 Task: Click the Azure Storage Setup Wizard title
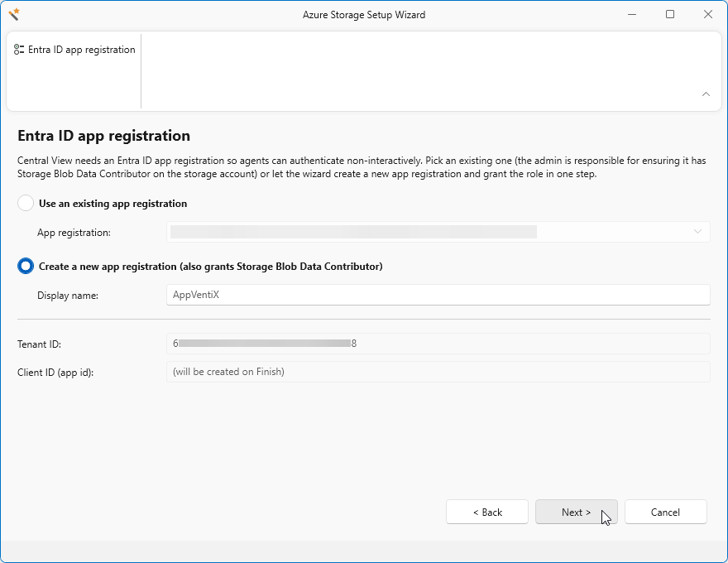point(364,15)
